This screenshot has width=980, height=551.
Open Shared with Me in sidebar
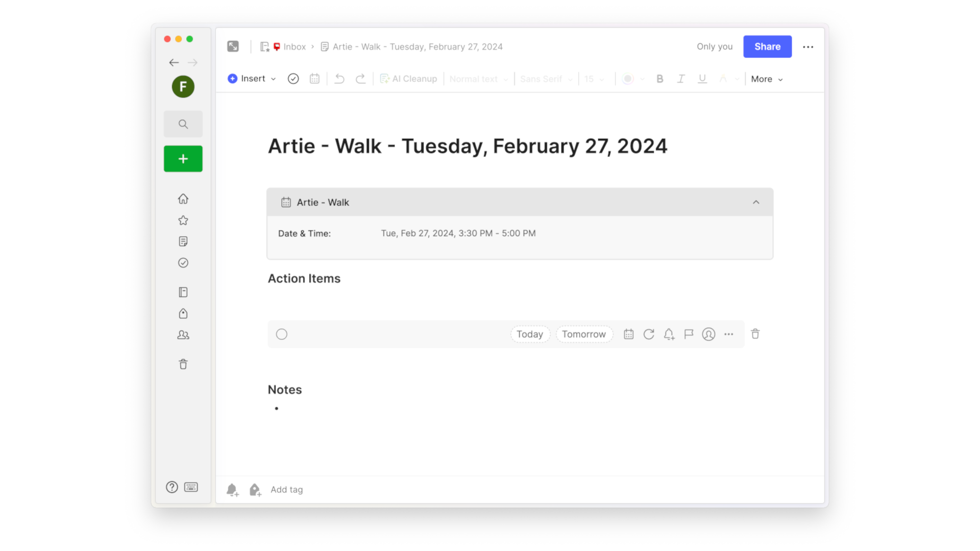coord(183,335)
